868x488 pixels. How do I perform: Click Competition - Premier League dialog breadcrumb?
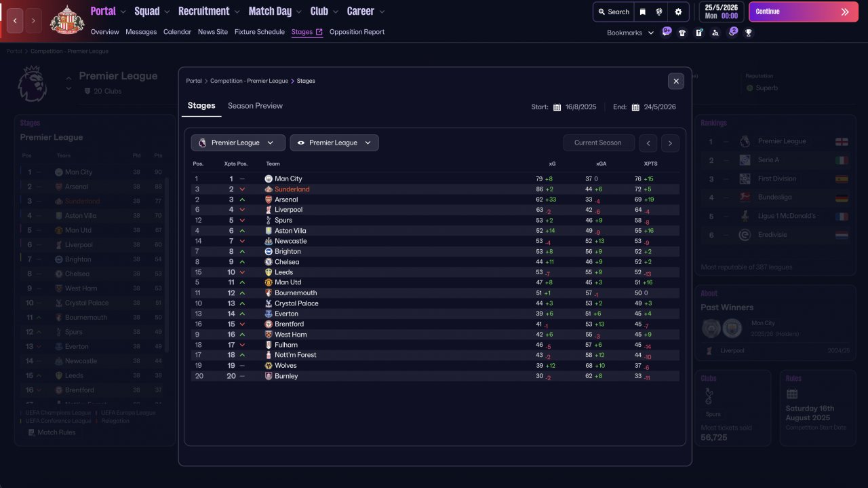click(249, 81)
